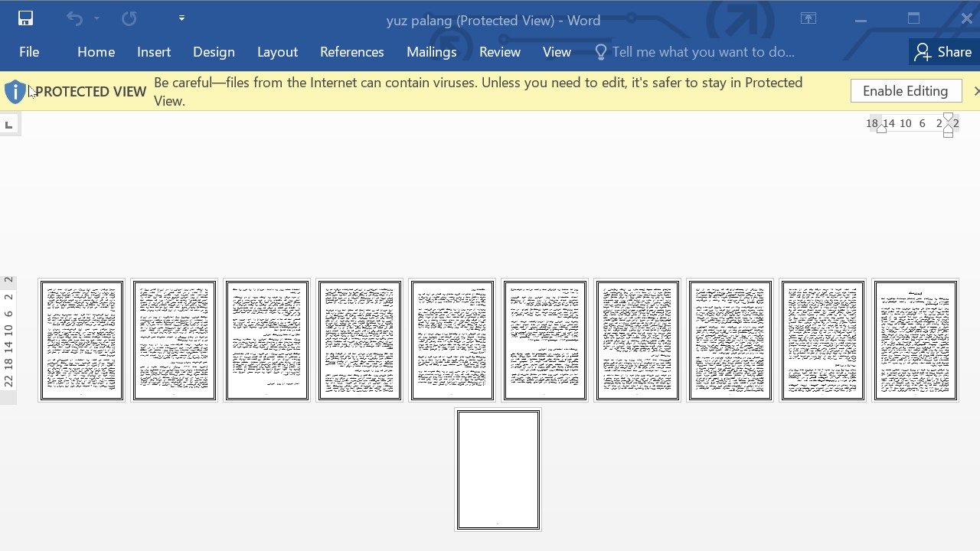The height and width of the screenshot is (551, 980).
Task: Open the Layout tab
Action: click(277, 52)
